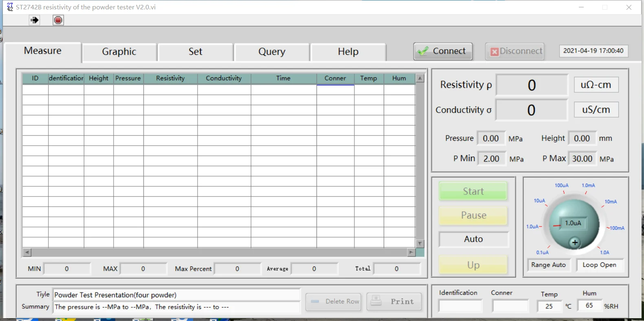Click the Pressure value field
This screenshot has width=644, height=321.
tap(491, 138)
